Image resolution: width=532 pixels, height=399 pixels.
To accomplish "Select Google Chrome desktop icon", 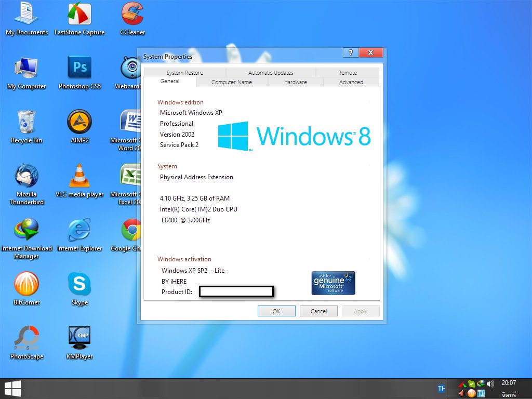I will point(126,235).
